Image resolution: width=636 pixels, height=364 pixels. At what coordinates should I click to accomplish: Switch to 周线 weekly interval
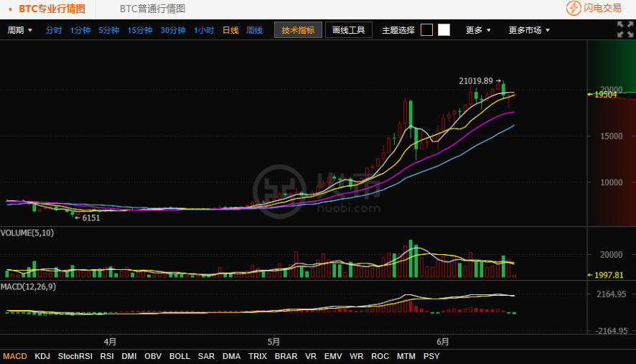click(x=254, y=30)
